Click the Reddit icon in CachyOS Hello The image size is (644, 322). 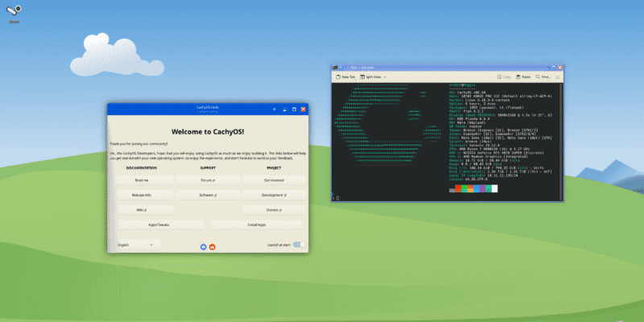coord(212,247)
